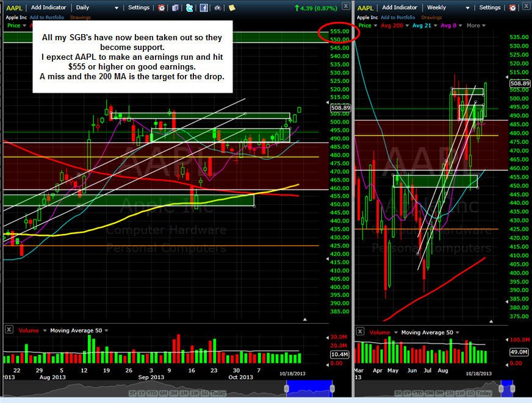Click the Apple Inc name in Daily chart
532x403 pixels.
click(16, 17)
